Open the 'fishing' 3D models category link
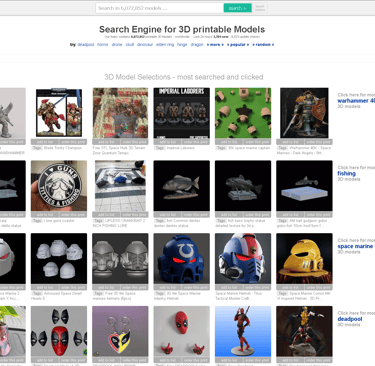Screen dimensions: 375x366 pyautogui.click(x=346, y=174)
